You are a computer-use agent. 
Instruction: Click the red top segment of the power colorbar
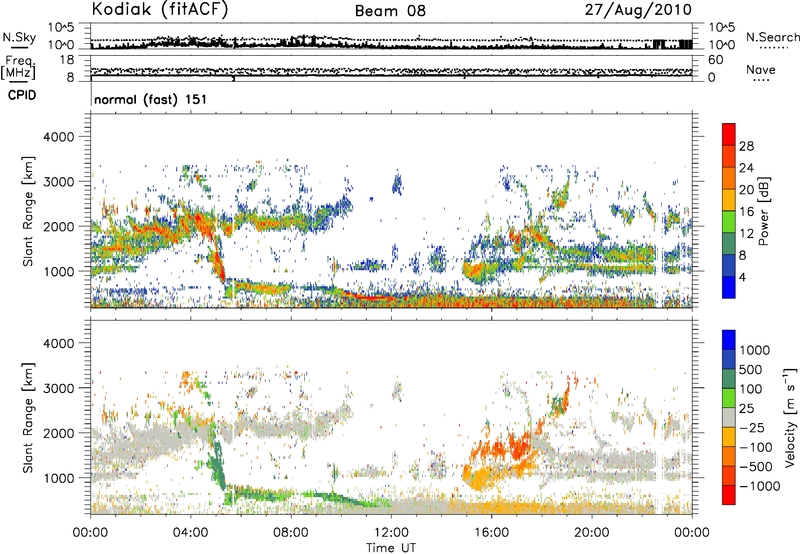click(x=729, y=134)
